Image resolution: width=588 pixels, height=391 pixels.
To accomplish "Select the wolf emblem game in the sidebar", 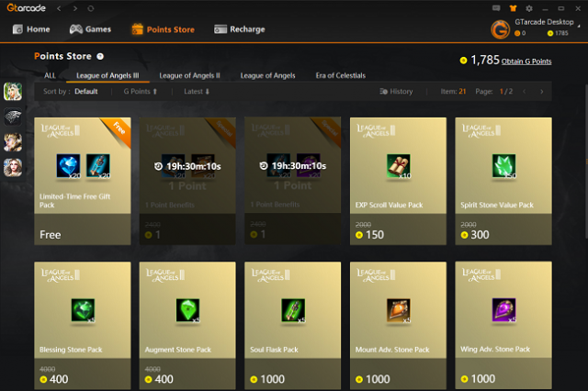I will click(x=13, y=117).
